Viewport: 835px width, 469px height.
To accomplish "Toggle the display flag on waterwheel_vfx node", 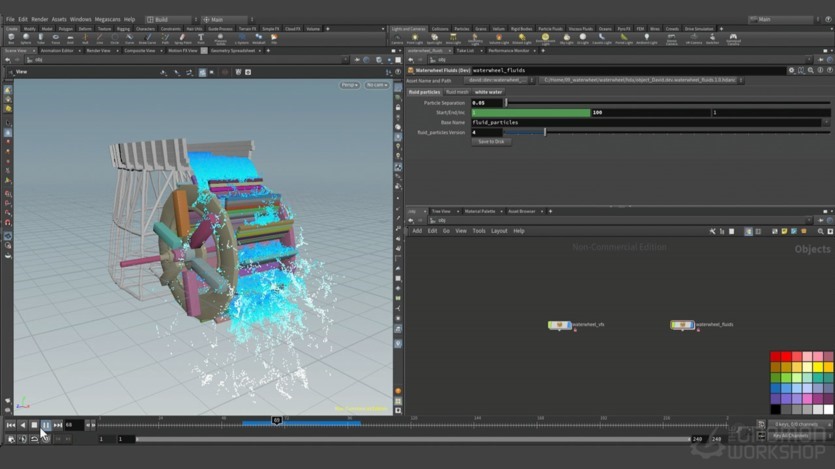I will (x=569, y=324).
